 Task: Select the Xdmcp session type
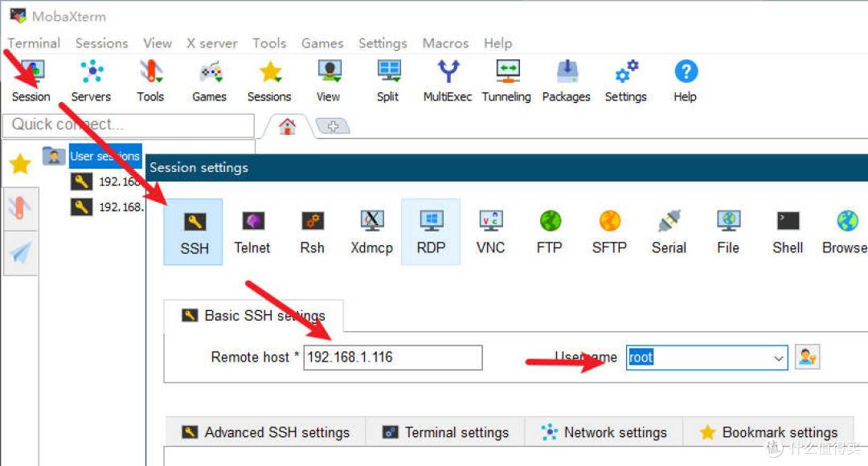coord(371,232)
